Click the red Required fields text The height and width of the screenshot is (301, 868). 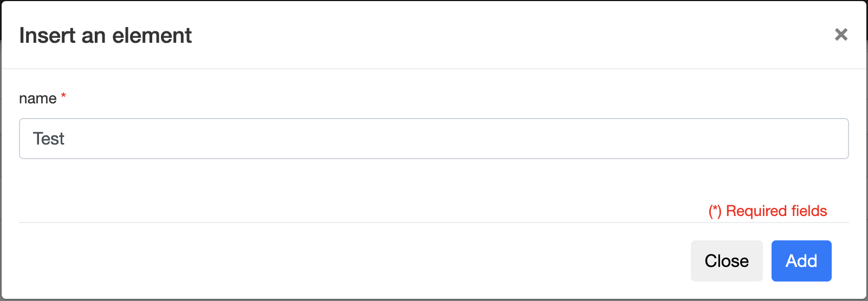tap(767, 211)
